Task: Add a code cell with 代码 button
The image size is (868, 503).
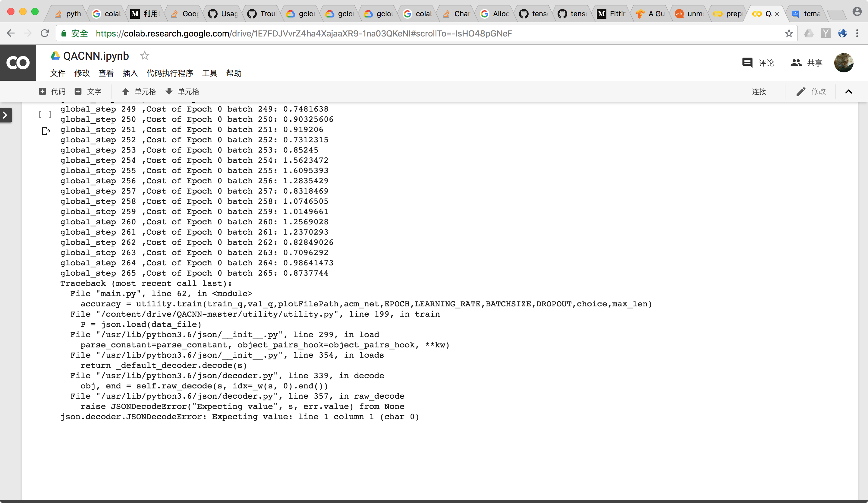Action: coord(52,91)
